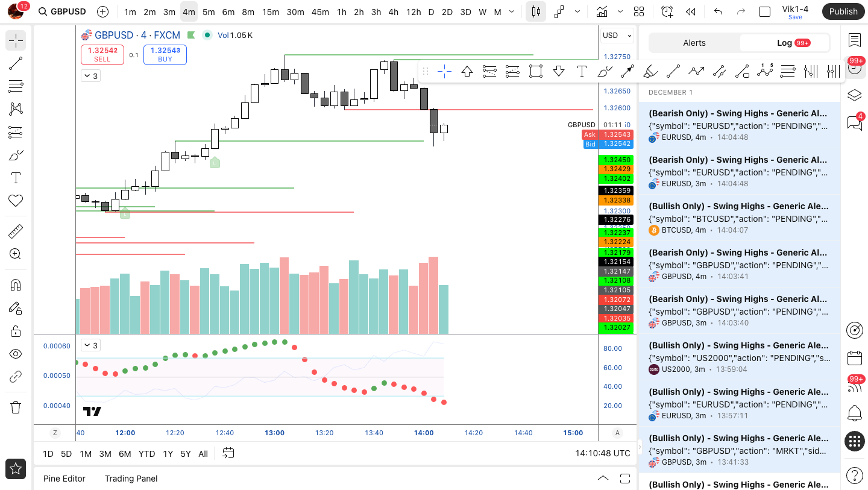
Task: Click the red SELL 1.32542 button
Action: pyautogui.click(x=102, y=55)
